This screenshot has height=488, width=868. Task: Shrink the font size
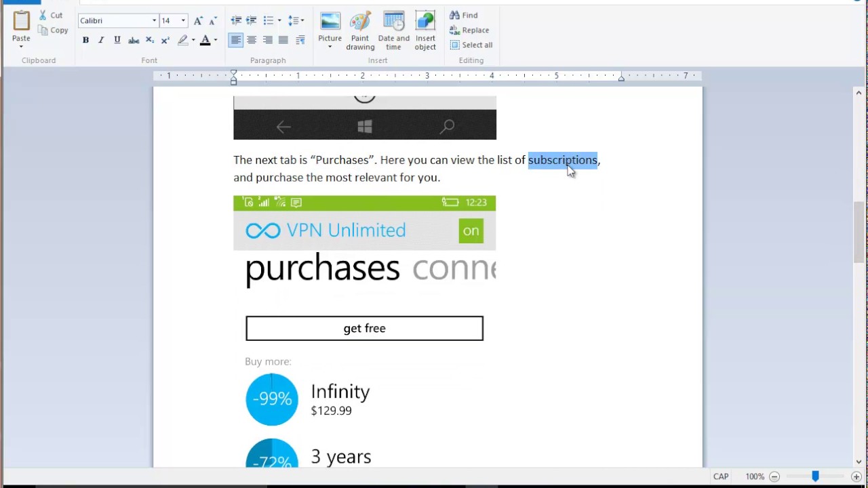[213, 21]
